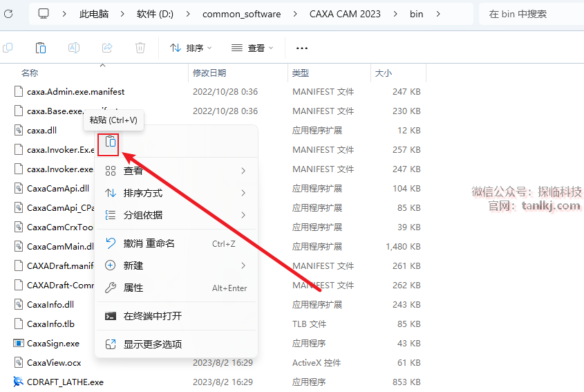Image resolution: width=584 pixels, height=392 pixels.
Task: Open the three-dot more options menu
Action: click(302, 48)
